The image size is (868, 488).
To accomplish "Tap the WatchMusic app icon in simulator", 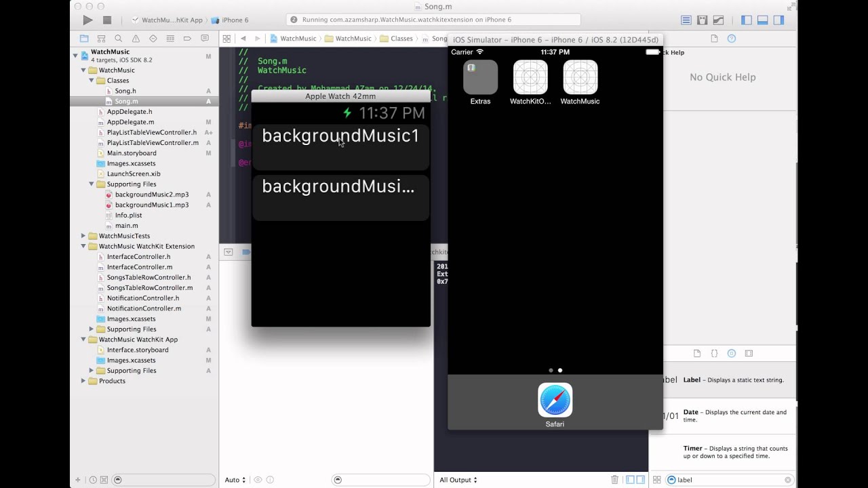I will [x=580, y=77].
